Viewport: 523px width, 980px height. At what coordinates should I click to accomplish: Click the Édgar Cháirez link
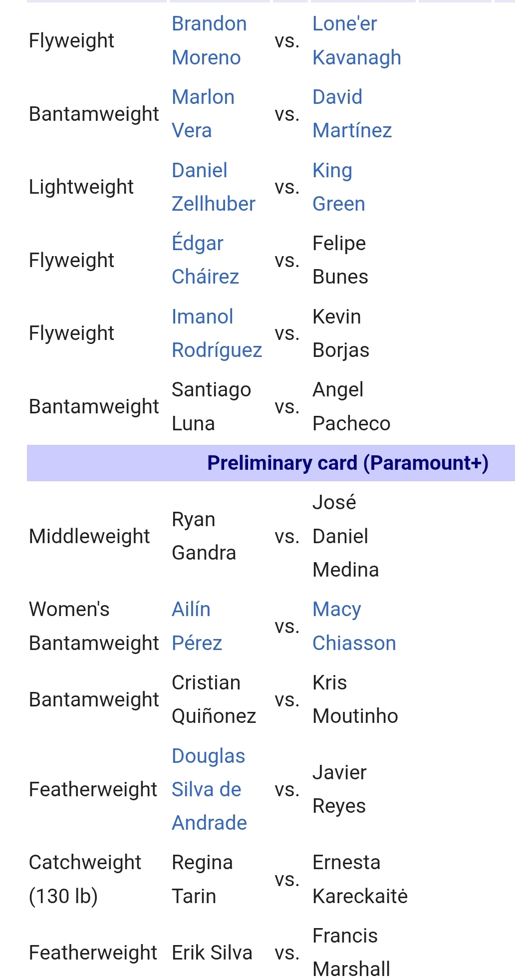pyautogui.click(x=205, y=260)
